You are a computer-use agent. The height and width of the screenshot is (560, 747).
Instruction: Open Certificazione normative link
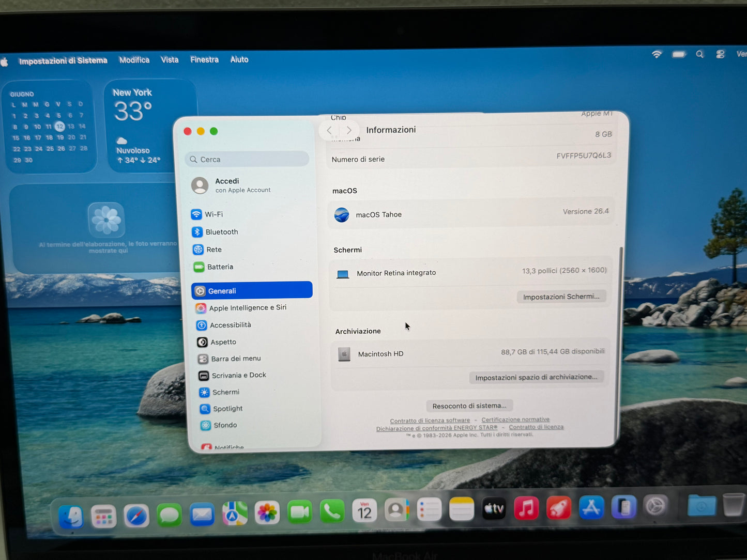pyautogui.click(x=515, y=419)
